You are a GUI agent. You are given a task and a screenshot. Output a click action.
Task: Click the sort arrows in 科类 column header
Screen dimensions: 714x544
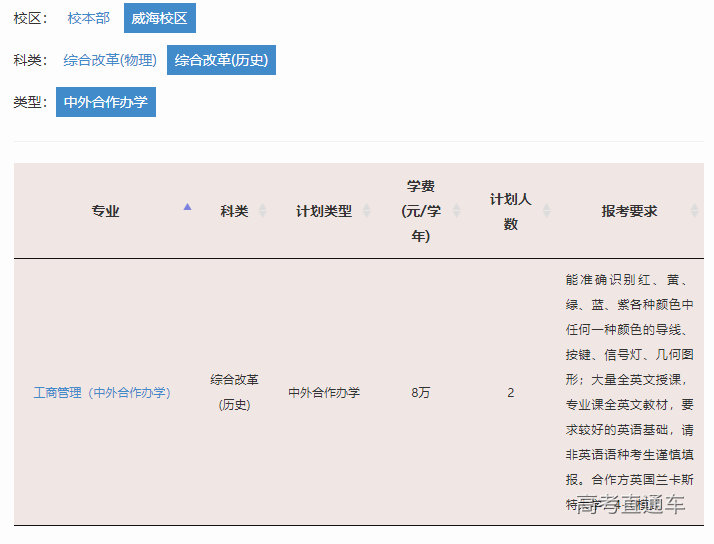pyautogui.click(x=262, y=211)
